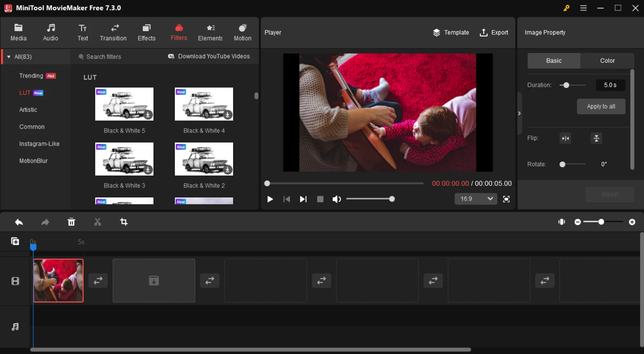
Task: Click the vertical flip icon
Action: click(x=596, y=139)
